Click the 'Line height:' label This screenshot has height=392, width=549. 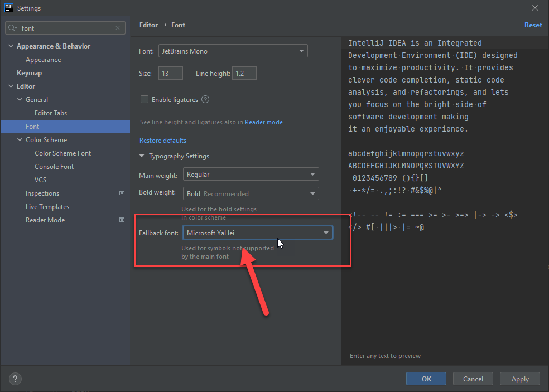point(213,74)
